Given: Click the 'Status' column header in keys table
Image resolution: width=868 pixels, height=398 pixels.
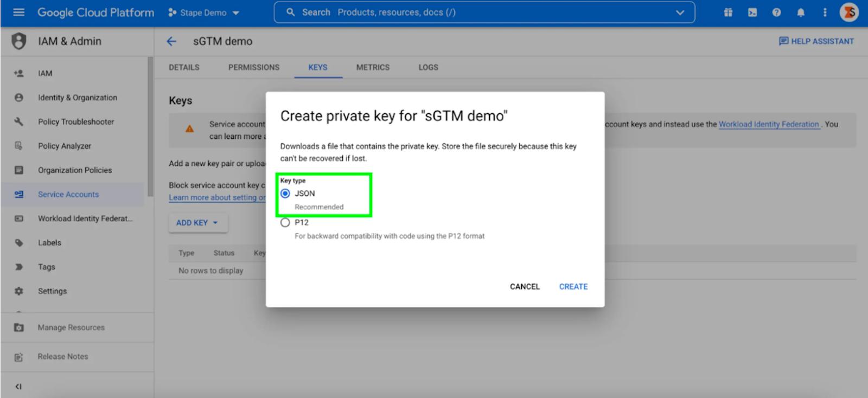Looking at the screenshot, I should [x=224, y=253].
